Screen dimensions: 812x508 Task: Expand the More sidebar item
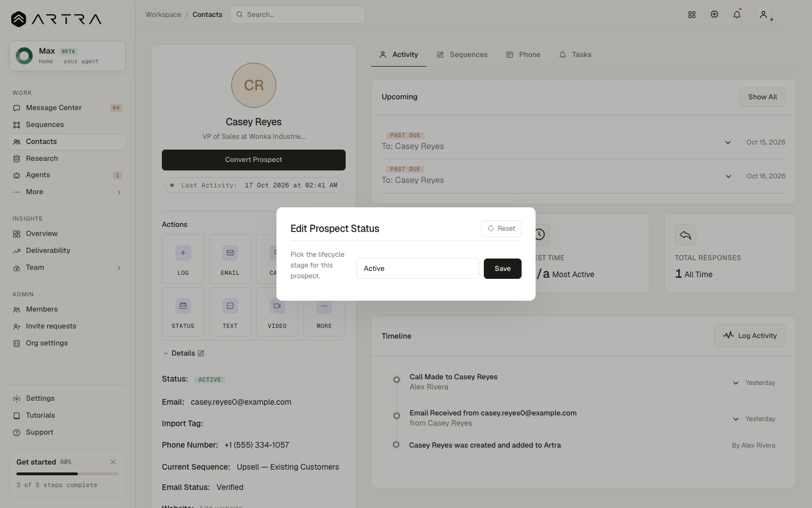pyautogui.click(x=67, y=192)
